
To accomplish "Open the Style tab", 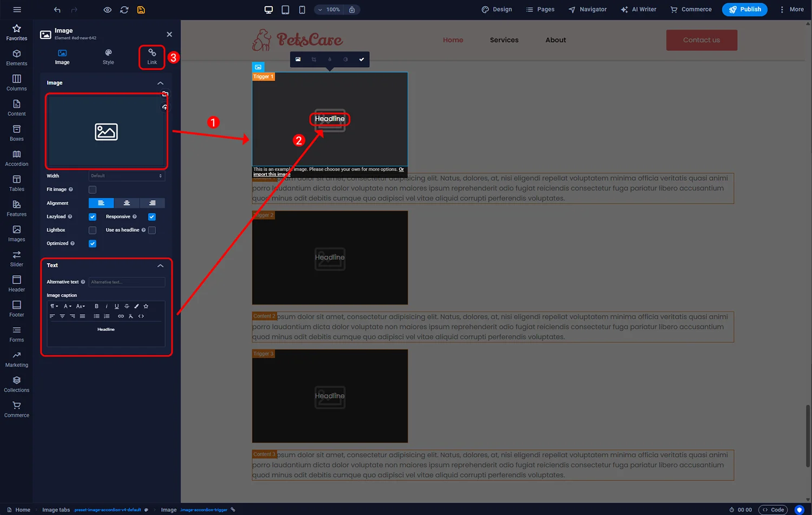I will click(x=108, y=56).
